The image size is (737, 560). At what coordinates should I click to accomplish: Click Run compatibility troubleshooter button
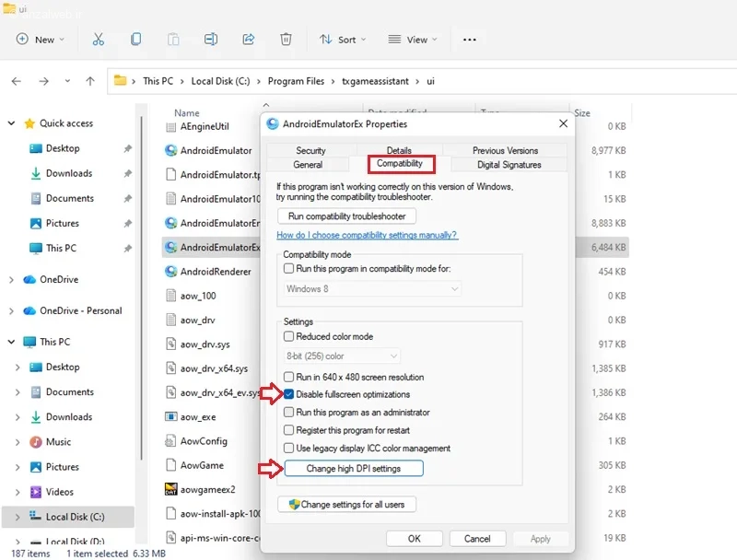click(x=346, y=216)
